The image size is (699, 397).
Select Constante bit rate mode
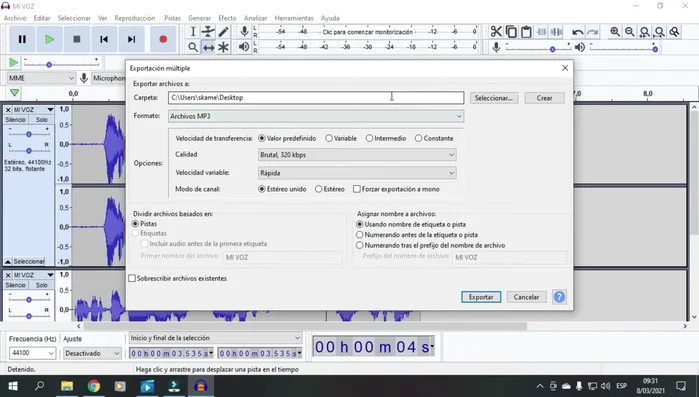(x=434, y=138)
